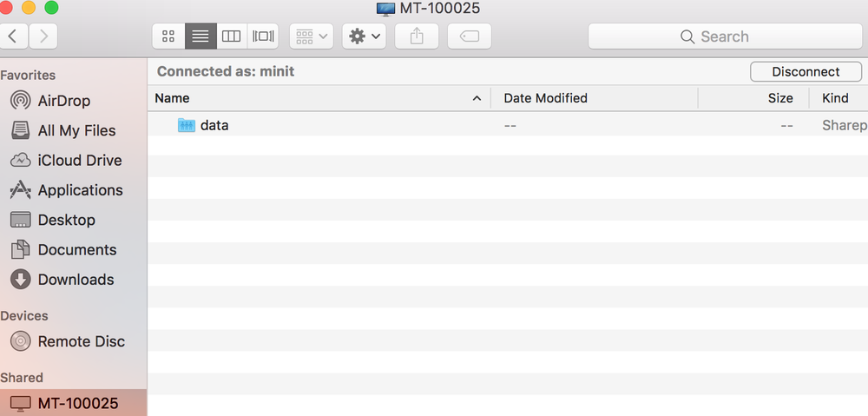Switch to column view
Image resolution: width=868 pixels, height=416 pixels.
pyautogui.click(x=232, y=36)
